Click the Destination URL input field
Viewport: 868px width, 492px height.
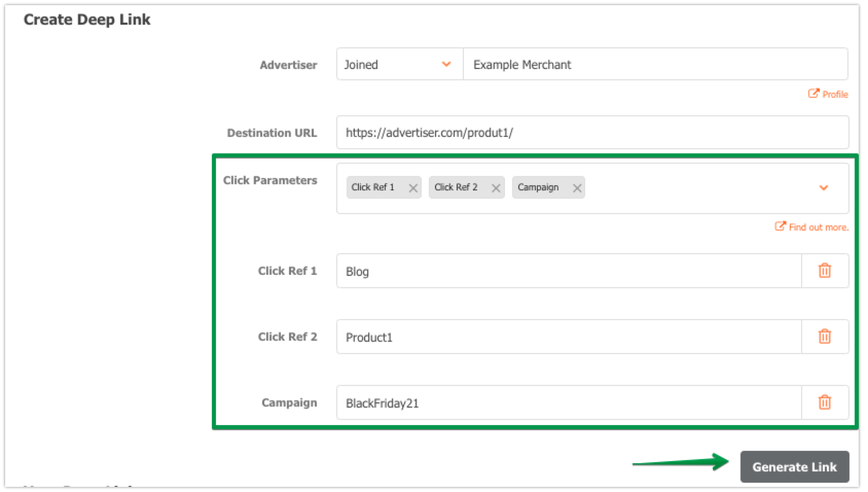tap(592, 133)
